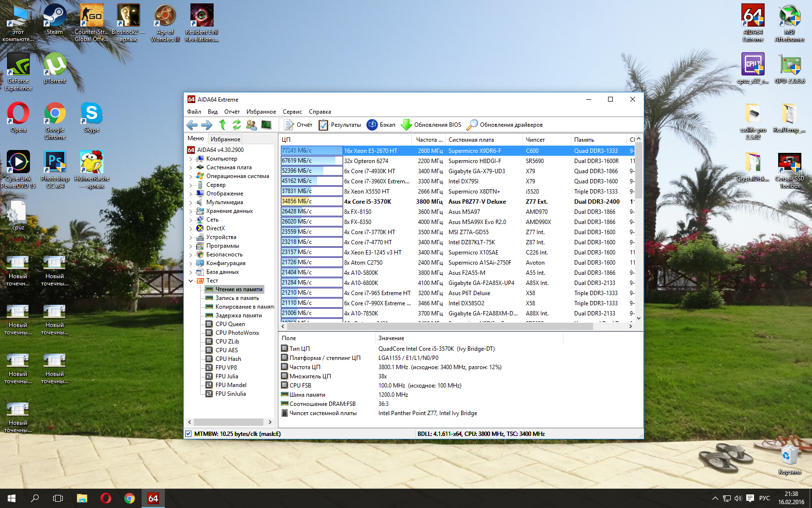The height and width of the screenshot is (508, 812).
Task: Click the users icon in AIDA64 toolbar
Action: pos(251,125)
